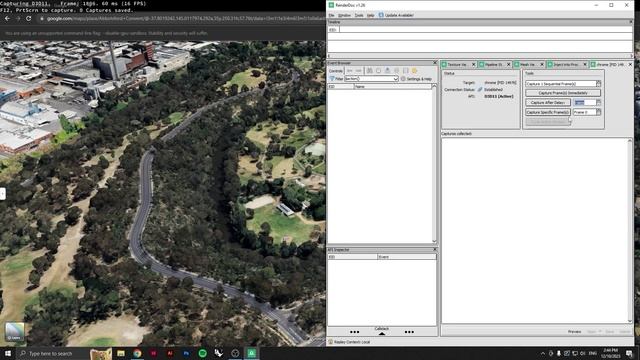Close the API Inspector panel
The image size is (640, 360).
[435, 249]
